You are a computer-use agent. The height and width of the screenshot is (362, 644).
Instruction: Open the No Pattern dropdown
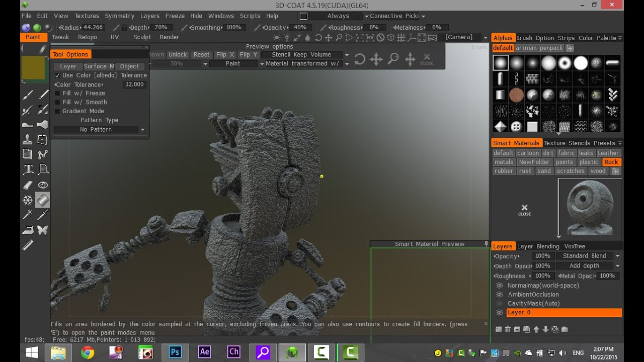[x=100, y=130]
